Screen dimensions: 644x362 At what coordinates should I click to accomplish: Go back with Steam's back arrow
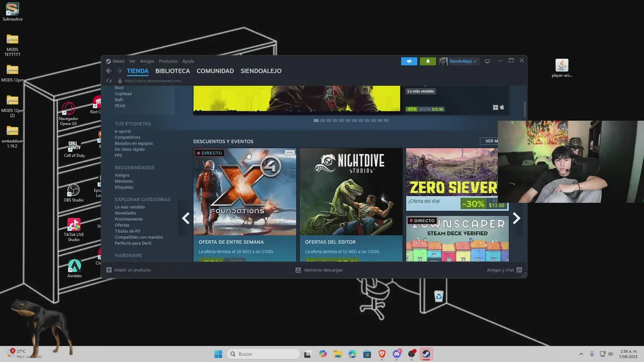(x=109, y=71)
